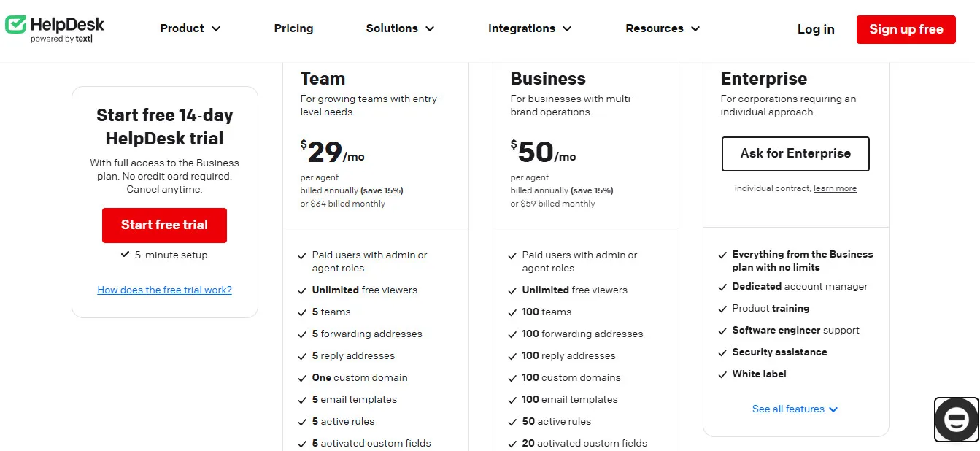The width and height of the screenshot is (980, 451).
Task: Click the Sign up free button
Action: coord(906,29)
